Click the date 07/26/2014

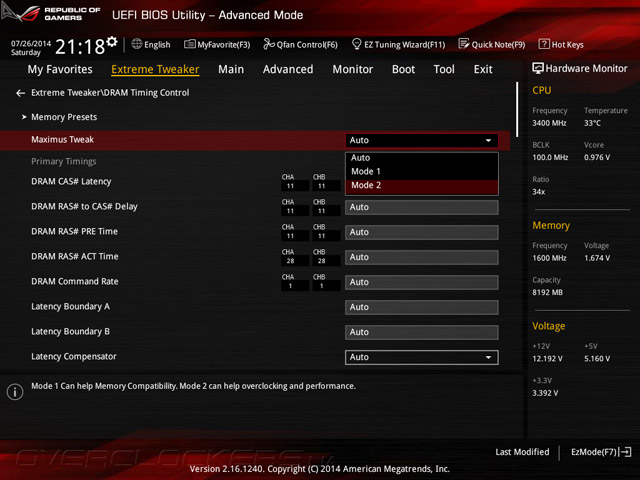point(31,43)
